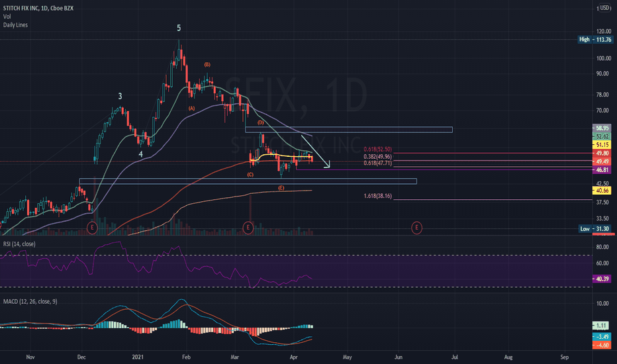
Task: Click the MACD histogram value 1.11
Action: pos(601,326)
